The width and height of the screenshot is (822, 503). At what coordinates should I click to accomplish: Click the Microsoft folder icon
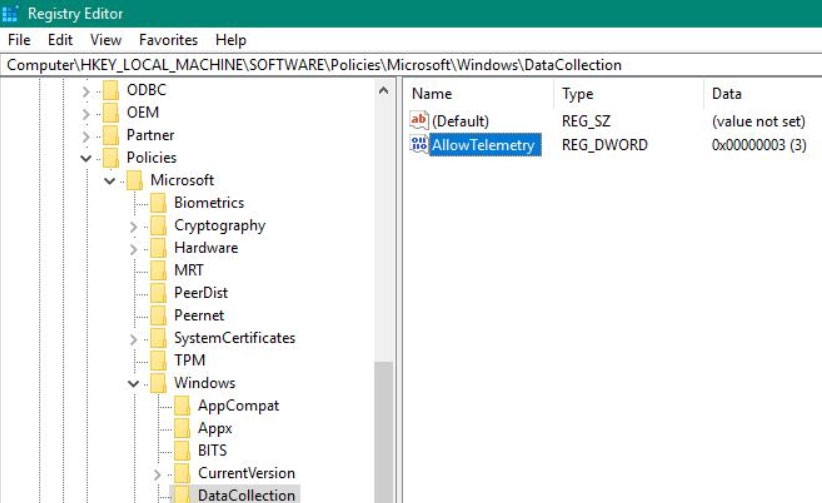coord(135,180)
